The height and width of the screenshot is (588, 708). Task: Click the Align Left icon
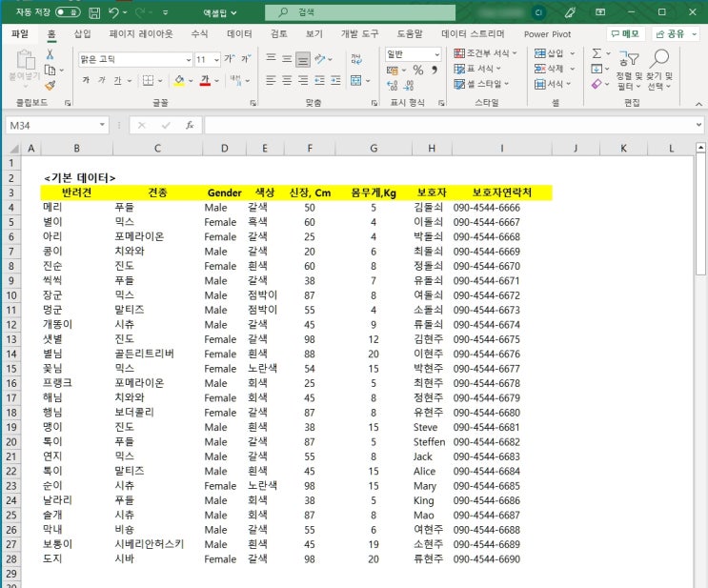(x=271, y=80)
